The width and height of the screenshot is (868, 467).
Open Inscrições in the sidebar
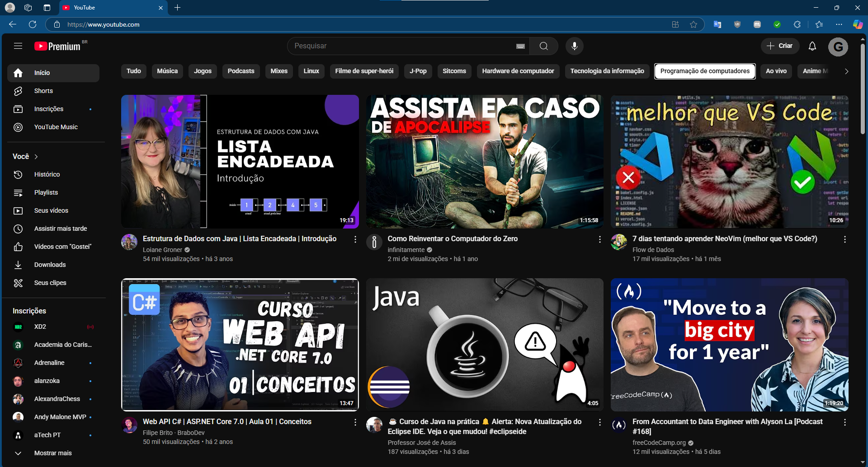tap(53, 109)
